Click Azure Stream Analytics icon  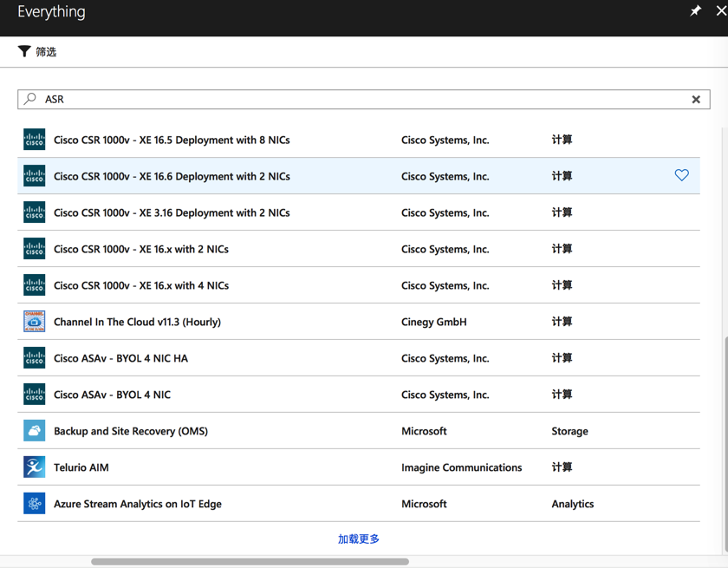point(35,504)
